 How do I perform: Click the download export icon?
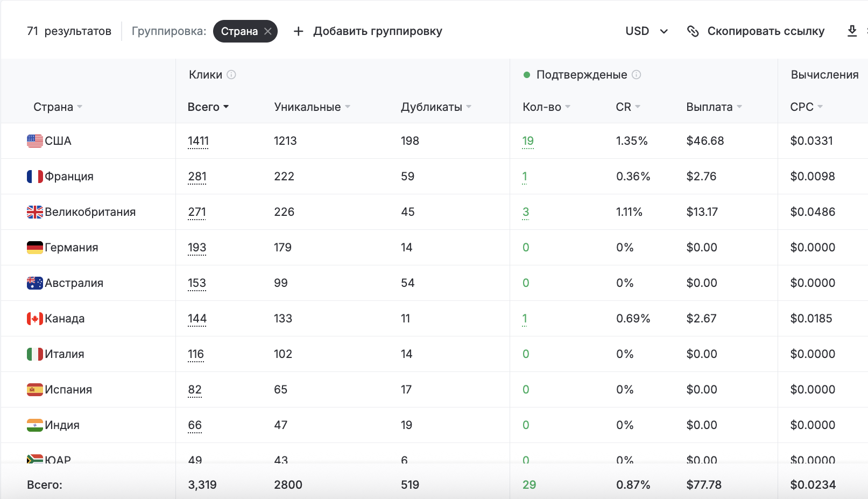point(852,31)
